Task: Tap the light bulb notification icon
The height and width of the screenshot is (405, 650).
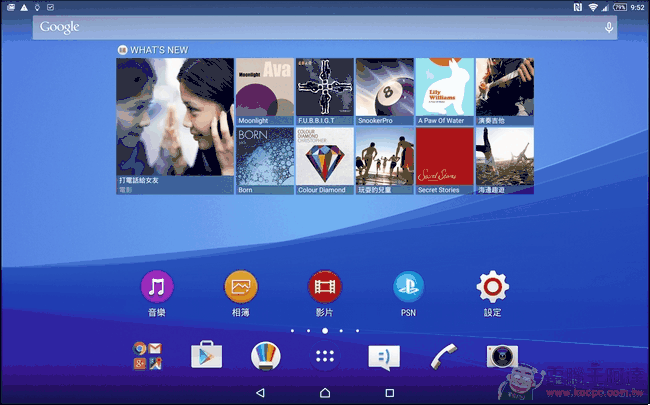Action: [37, 7]
